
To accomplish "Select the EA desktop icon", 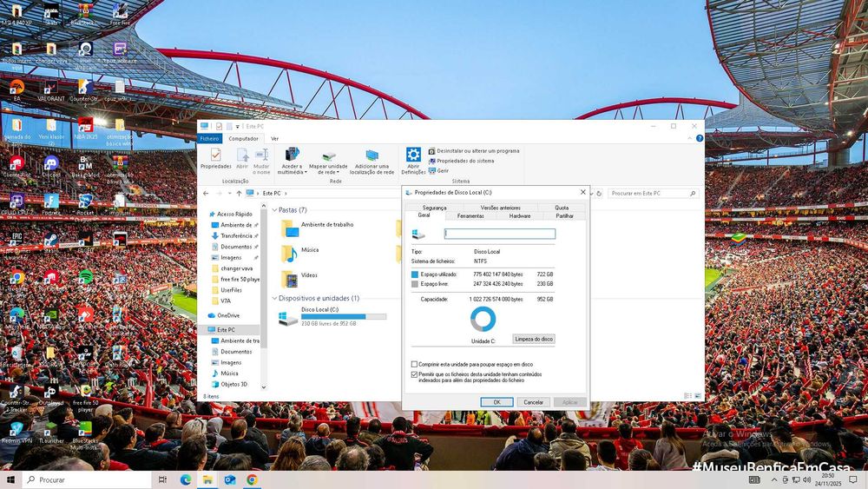I will point(16,91).
